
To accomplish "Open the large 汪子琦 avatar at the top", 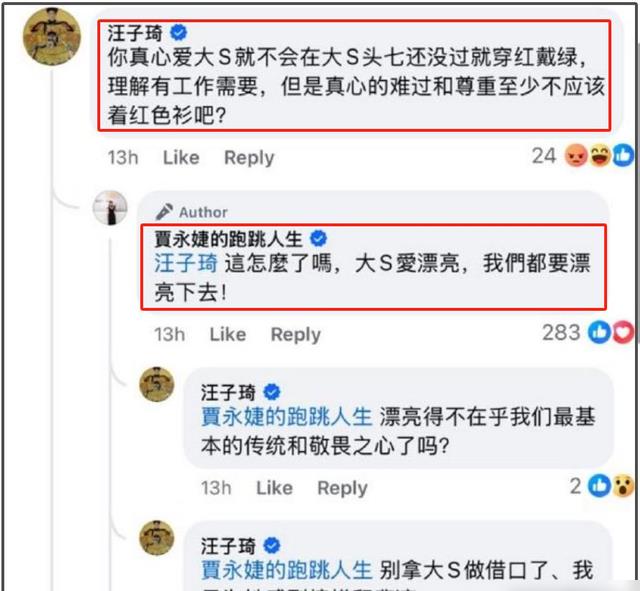I will [52, 37].
